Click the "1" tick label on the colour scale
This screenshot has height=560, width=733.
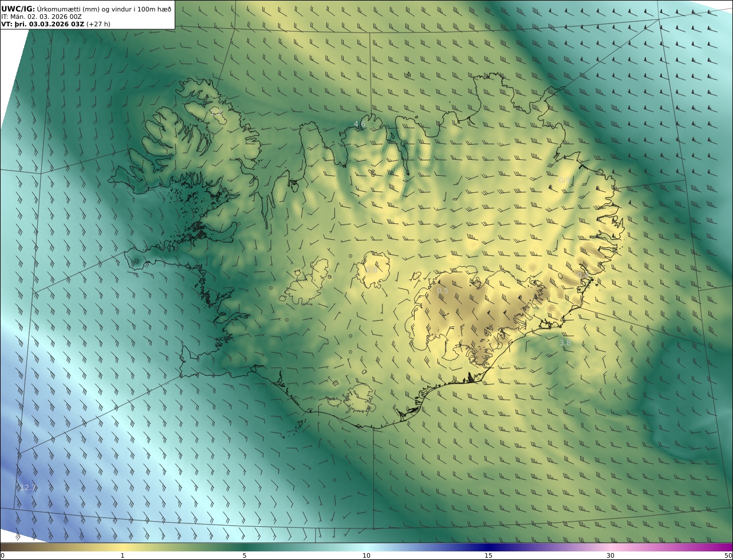click(122, 555)
